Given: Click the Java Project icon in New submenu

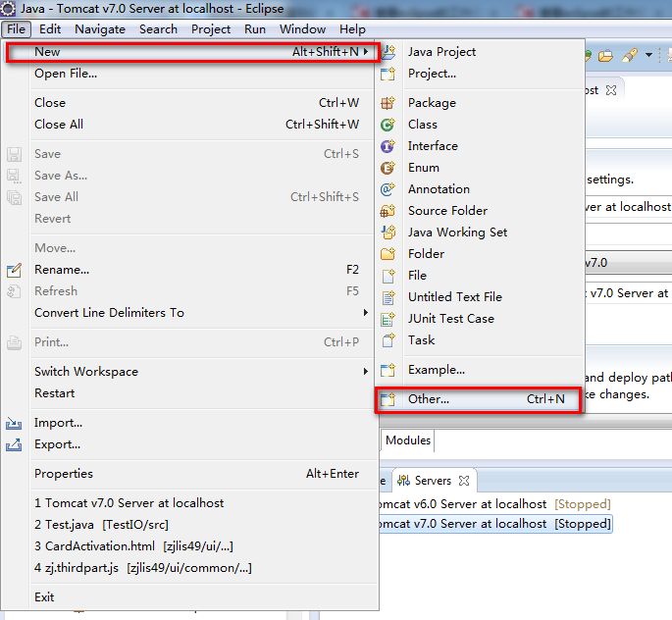Looking at the screenshot, I should tap(388, 52).
